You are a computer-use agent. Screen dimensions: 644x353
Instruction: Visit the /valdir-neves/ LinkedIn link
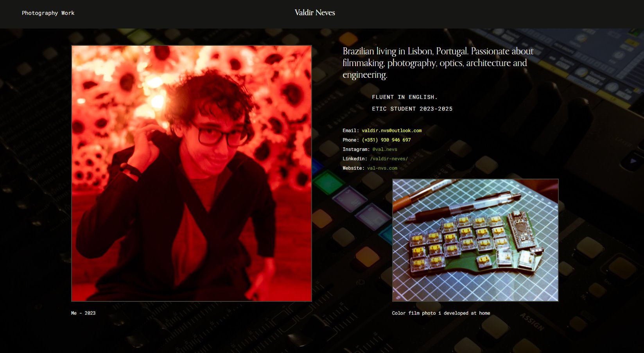pyautogui.click(x=389, y=159)
